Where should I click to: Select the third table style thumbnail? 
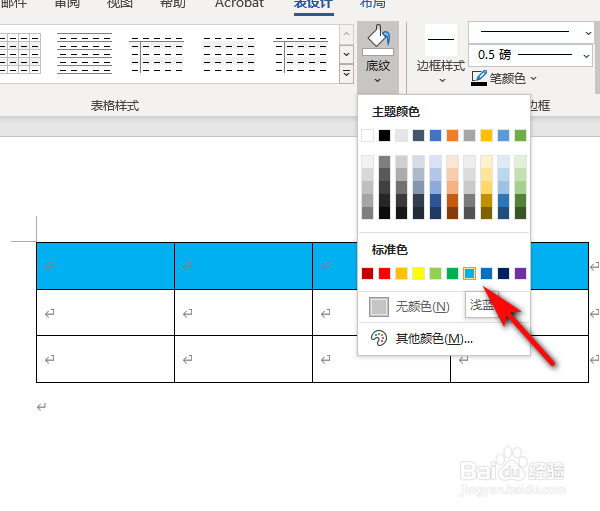(x=156, y=54)
